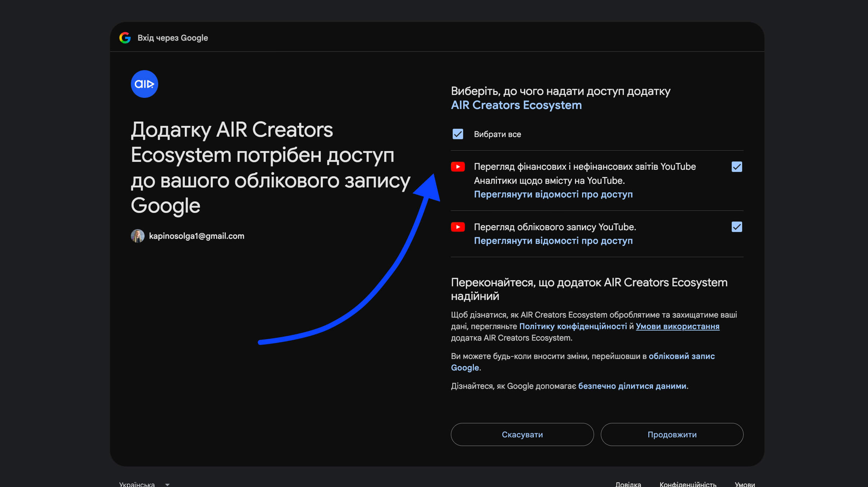The height and width of the screenshot is (487, 868).
Task: Click the Google logo in the header
Action: tap(125, 38)
